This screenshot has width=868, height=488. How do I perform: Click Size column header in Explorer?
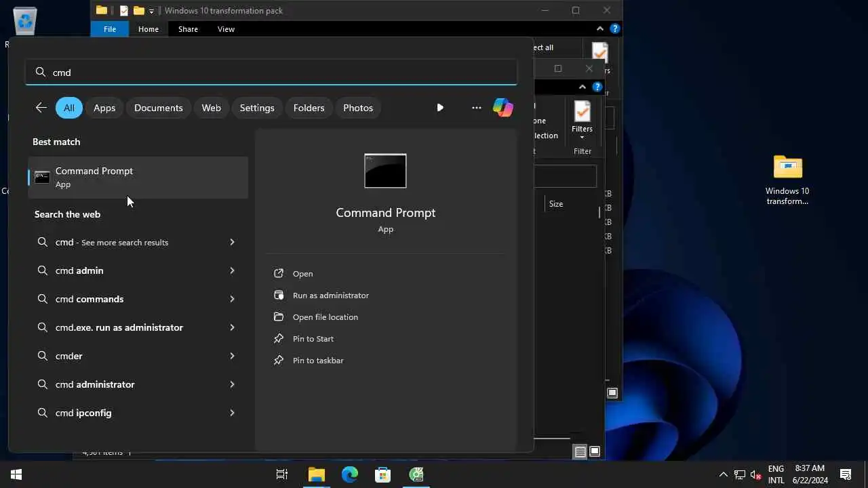[x=556, y=204]
